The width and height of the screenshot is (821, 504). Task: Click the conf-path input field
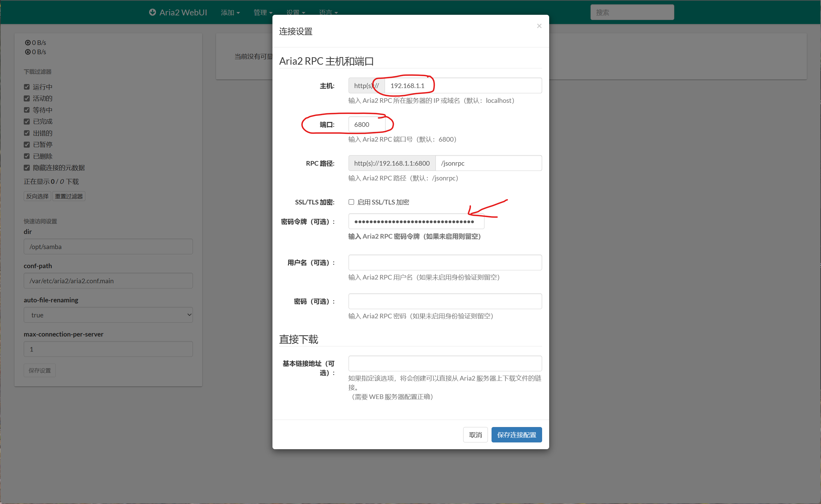click(108, 281)
